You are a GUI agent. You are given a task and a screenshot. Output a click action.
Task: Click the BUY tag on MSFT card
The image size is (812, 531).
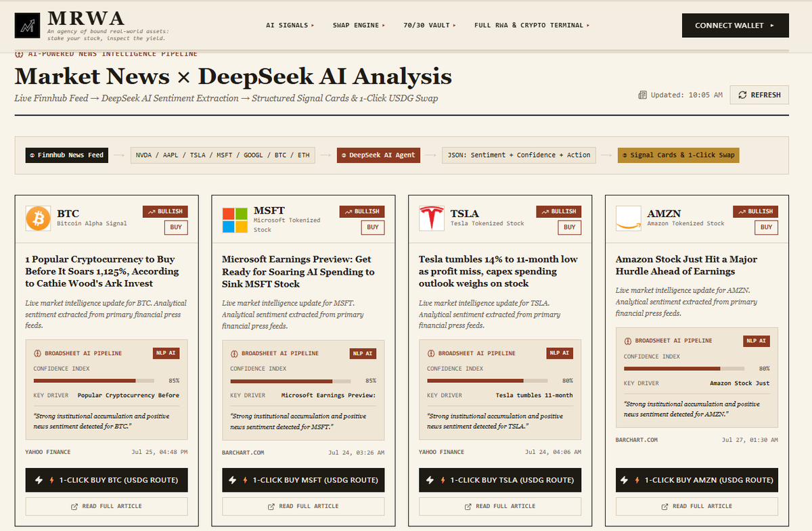[373, 227]
